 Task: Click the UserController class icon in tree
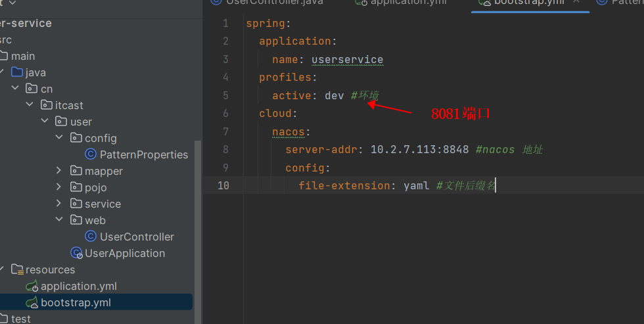pyautogui.click(x=91, y=237)
